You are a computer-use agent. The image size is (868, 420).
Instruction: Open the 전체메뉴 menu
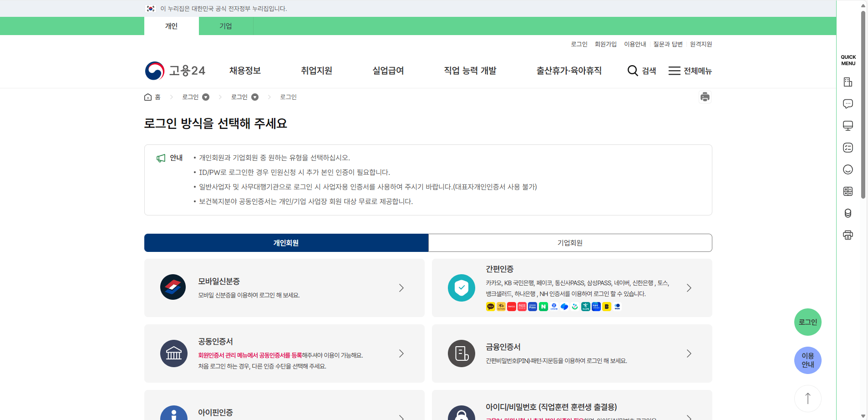[x=690, y=71]
